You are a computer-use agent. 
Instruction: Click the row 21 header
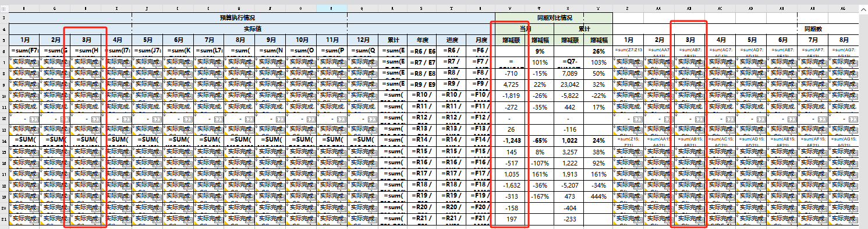pos(4,219)
